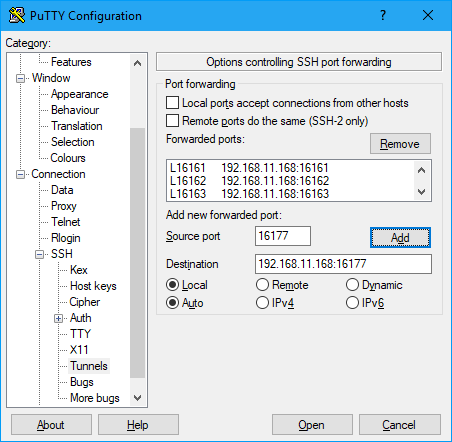Click the Remove forwarded port button

click(x=400, y=144)
